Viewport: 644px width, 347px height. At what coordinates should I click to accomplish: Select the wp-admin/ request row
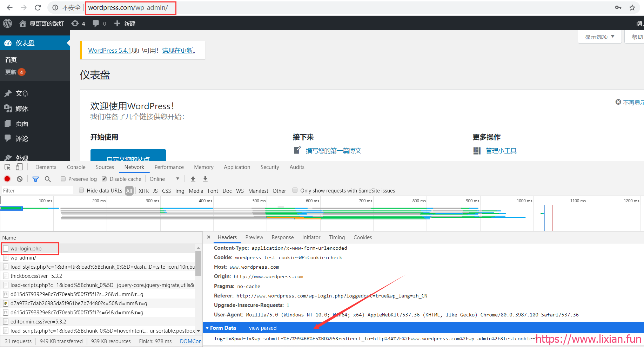click(98, 257)
